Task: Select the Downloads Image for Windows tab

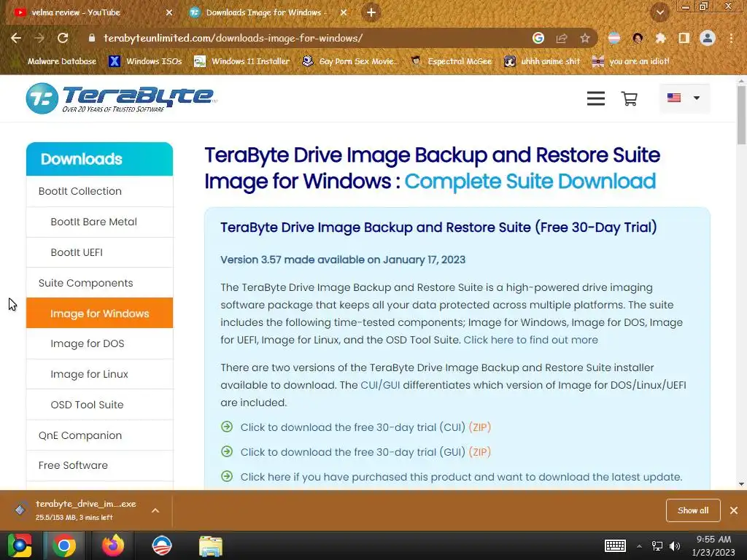Action: coord(267,13)
